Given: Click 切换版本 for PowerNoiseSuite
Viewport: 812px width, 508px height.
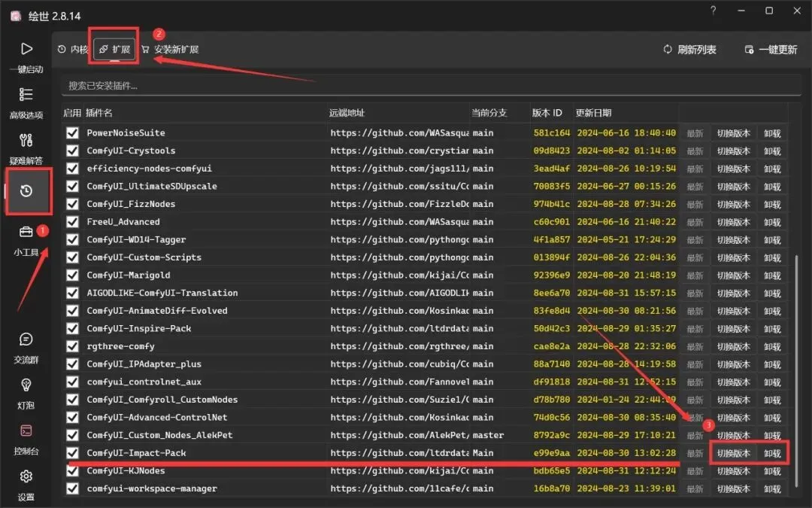Looking at the screenshot, I should [733, 133].
